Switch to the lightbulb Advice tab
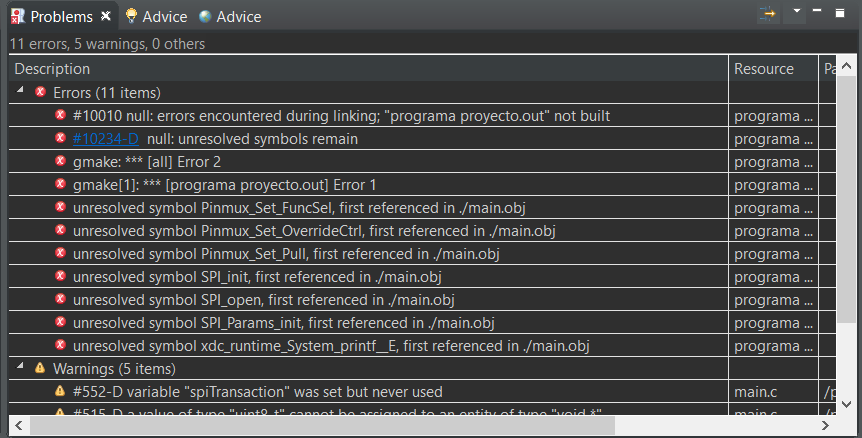The height and width of the screenshot is (438, 862). (156, 16)
